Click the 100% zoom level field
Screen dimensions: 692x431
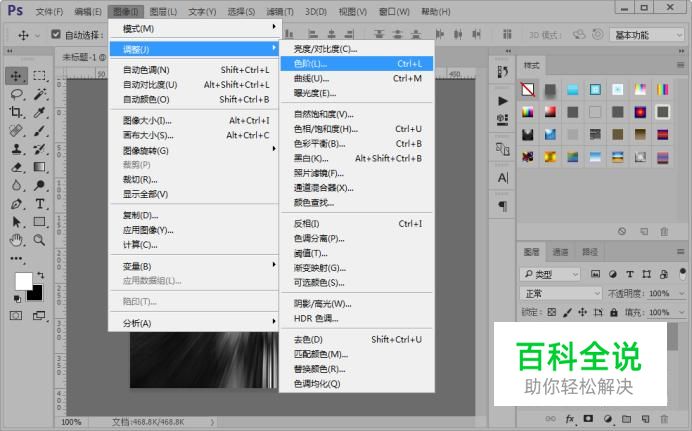coord(71,422)
